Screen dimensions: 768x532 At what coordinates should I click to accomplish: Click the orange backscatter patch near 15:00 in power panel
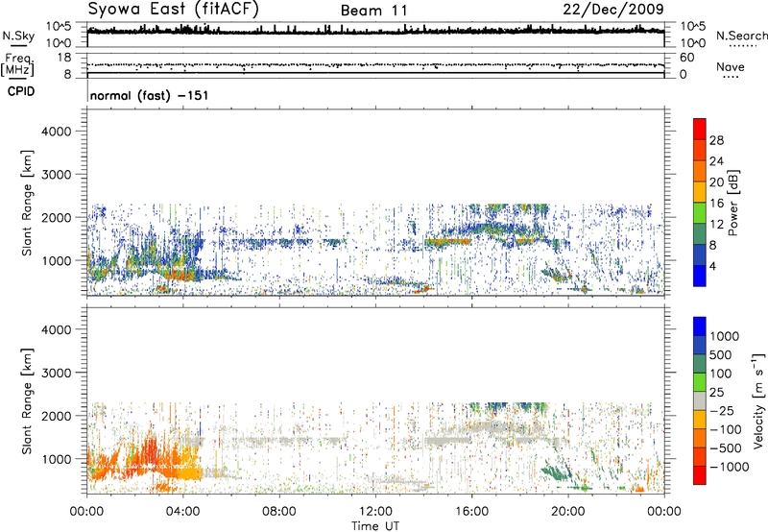click(x=447, y=241)
